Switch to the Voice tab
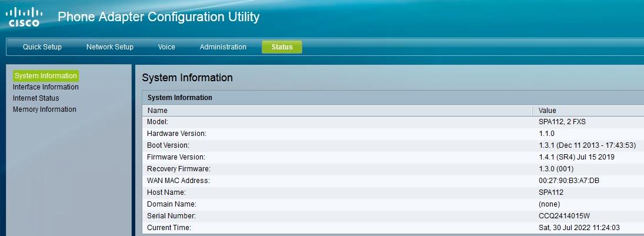This screenshot has width=644, height=236. [166, 47]
